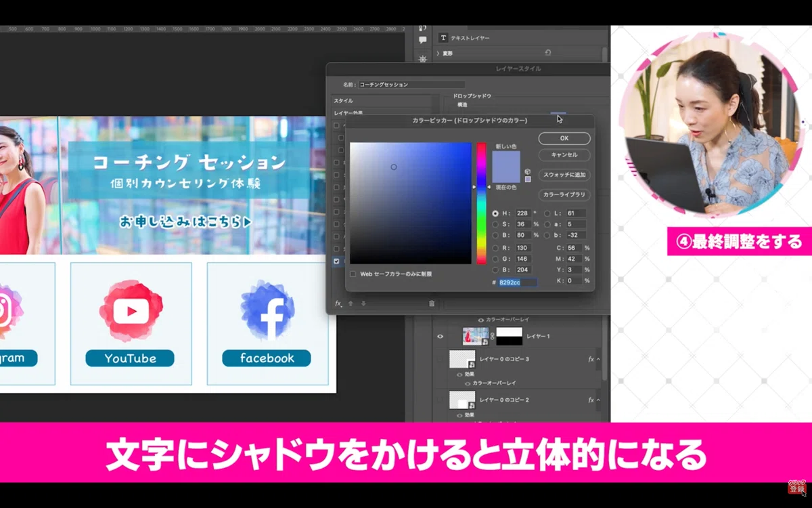Click the facebook watercolor icon on canvas

(268, 310)
